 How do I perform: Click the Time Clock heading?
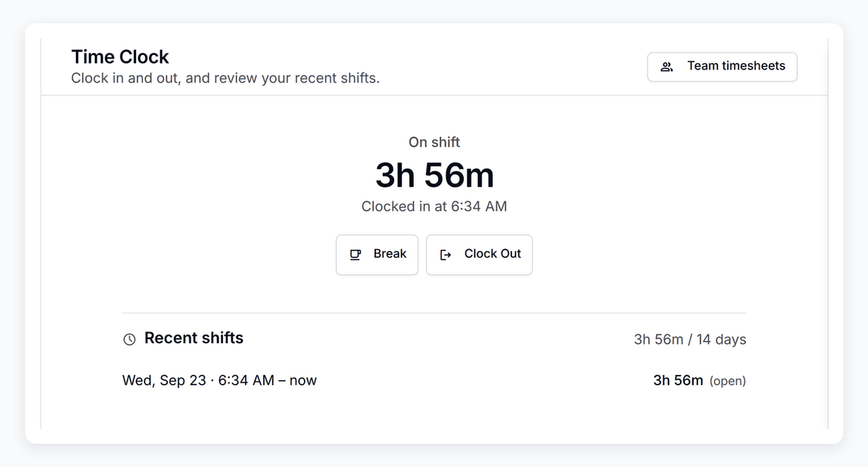pos(120,56)
